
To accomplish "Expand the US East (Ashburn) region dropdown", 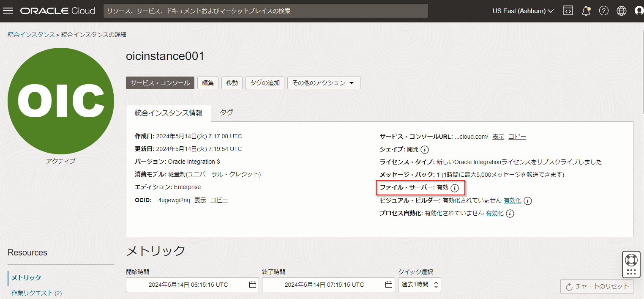I will [523, 11].
